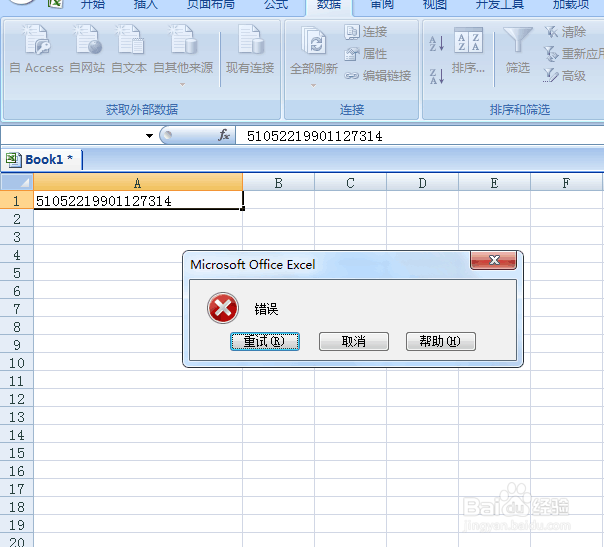
Task: Select row 15 header
Action: point(17,453)
